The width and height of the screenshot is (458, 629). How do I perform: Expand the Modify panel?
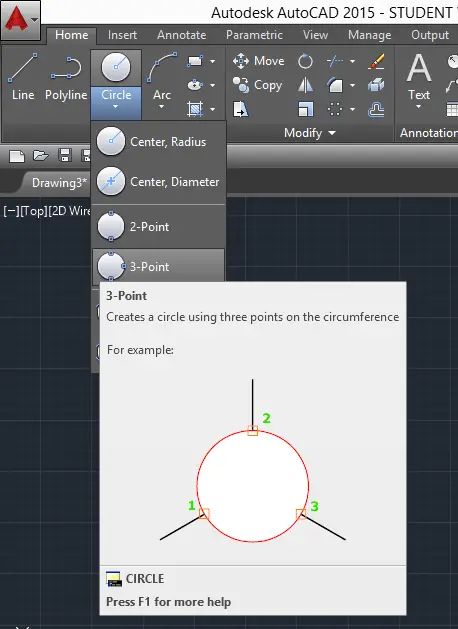tap(310, 133)
